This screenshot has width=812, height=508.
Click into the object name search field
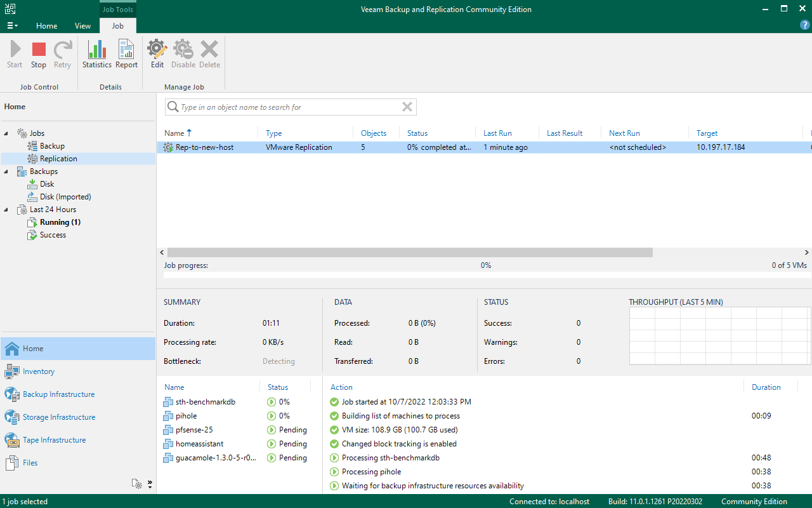pyautogui.click(x=289, y=107)
